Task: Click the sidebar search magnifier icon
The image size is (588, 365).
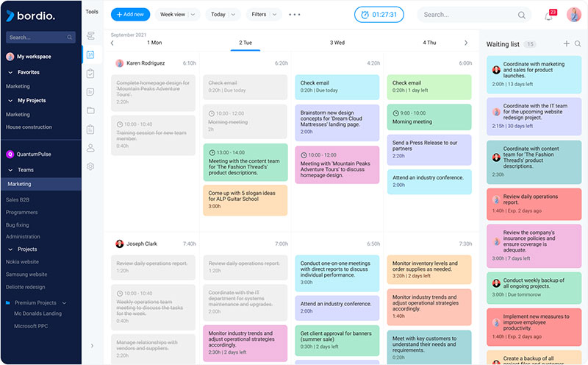Action: [x=70, y=38]
